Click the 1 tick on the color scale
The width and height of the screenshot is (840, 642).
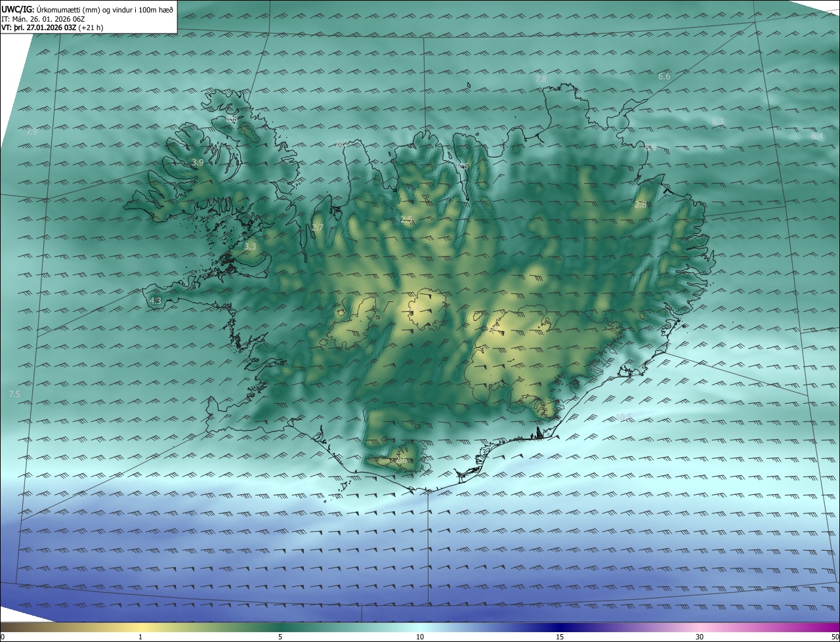[140, 637]
